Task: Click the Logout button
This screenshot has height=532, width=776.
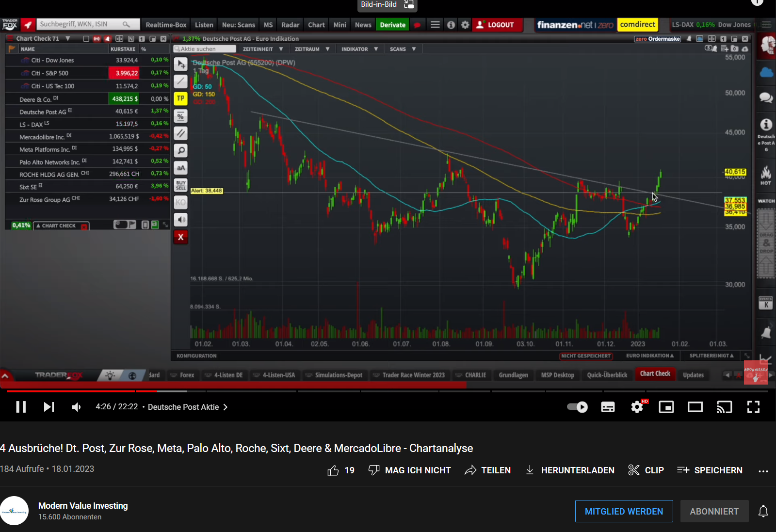Action: coord(497,25)
